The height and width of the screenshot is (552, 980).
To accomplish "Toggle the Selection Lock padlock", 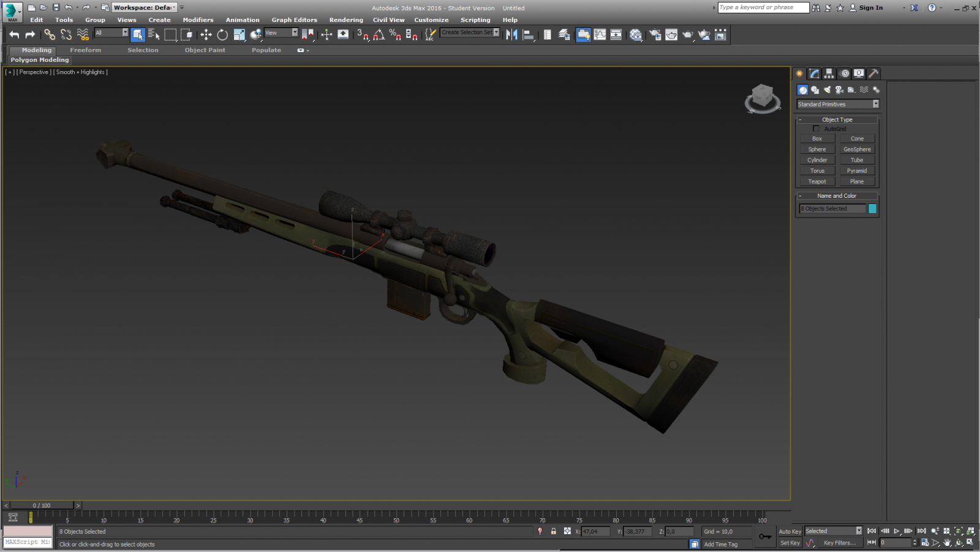I will tap(553, 531).
